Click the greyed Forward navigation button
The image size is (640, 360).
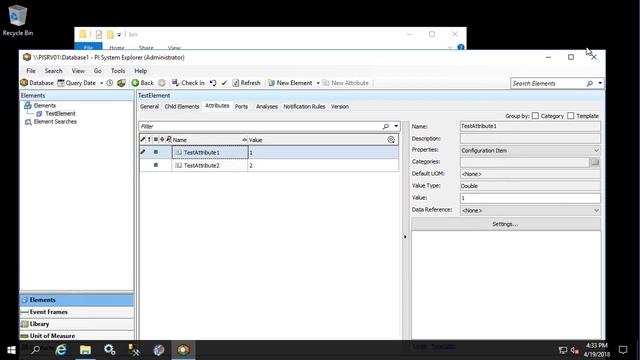tap(162, 83)
